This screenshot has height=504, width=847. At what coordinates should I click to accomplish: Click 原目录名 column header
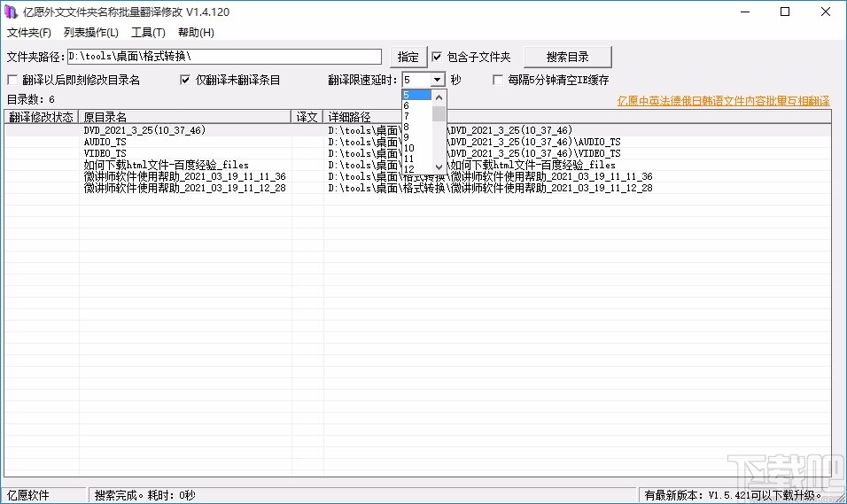(185, 117)
